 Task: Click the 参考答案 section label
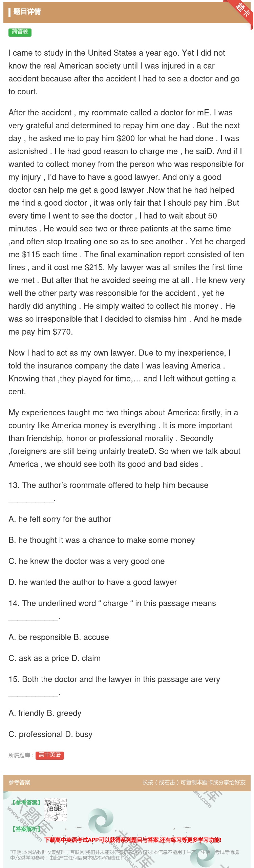(19, 782)
